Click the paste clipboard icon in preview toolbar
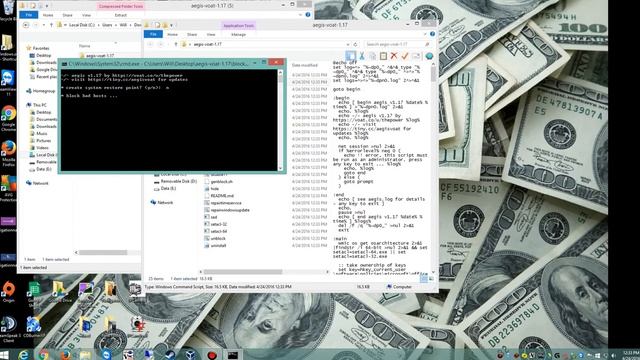Image resolution: width=640 pixels, height=360 pixels. 383,56
